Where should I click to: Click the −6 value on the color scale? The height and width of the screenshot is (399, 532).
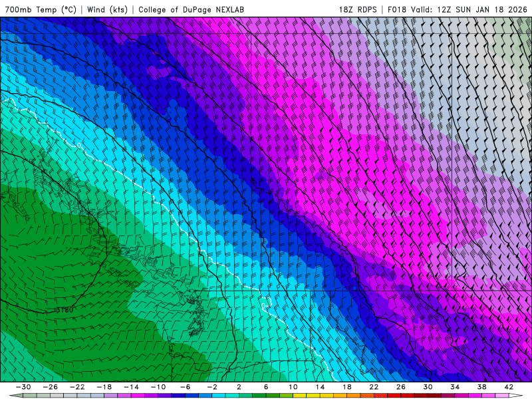(185, 387)
